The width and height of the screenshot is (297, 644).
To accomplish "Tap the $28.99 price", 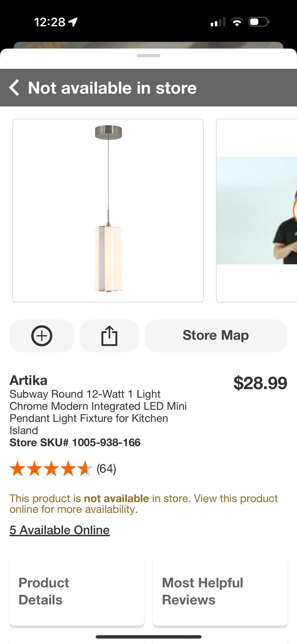I will (260, 383).
